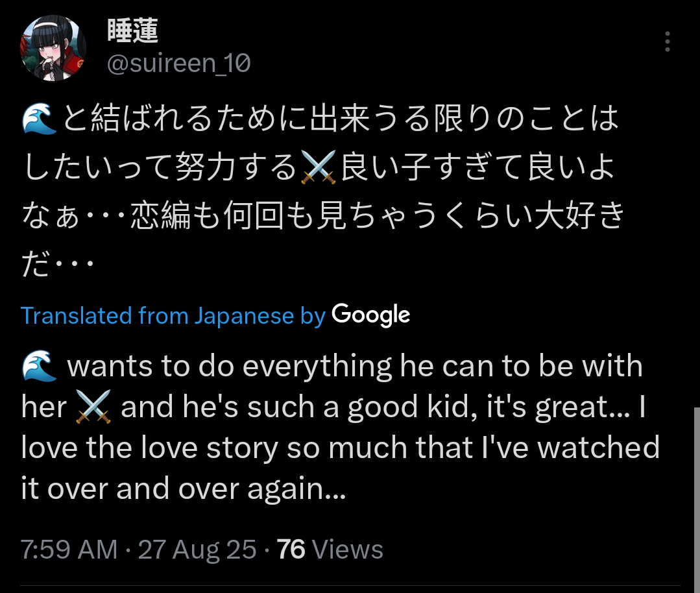Image resolution: width=700 pixels, height=593 pixels.
Task: Click the wave emoji in the Japanese text
Action: [40, 118]
